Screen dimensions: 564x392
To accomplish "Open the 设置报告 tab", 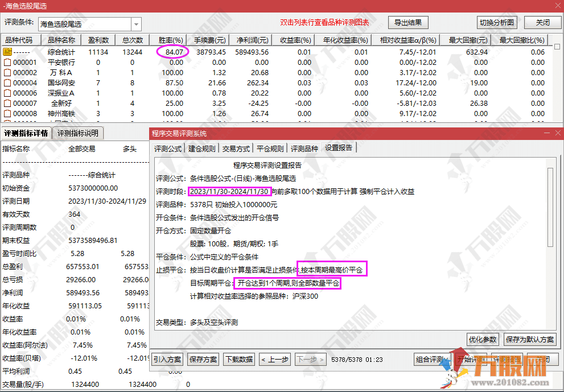I will tap(339, 148).
